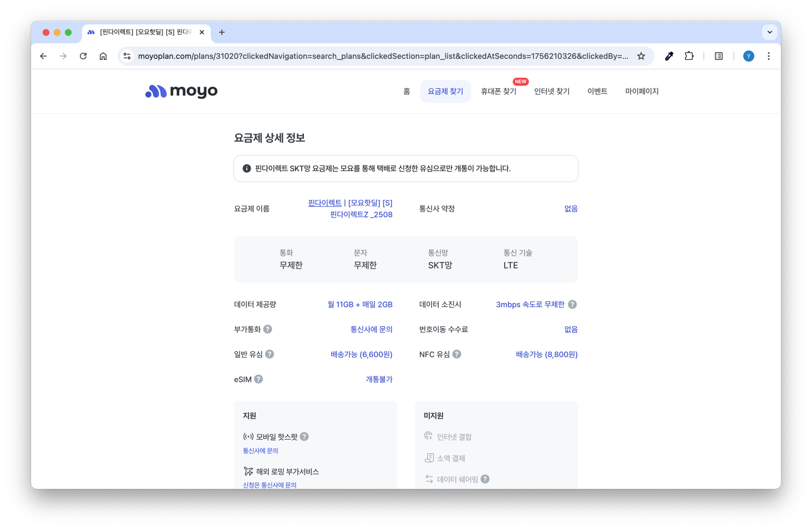Click the 모바일 핫스팟 signal icon
Screen dimensions: 812x530
tap(248, 437)
